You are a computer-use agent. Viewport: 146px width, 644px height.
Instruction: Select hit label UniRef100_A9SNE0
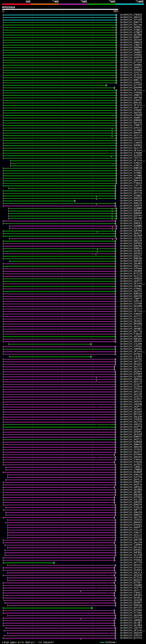(x=131, y=329)
